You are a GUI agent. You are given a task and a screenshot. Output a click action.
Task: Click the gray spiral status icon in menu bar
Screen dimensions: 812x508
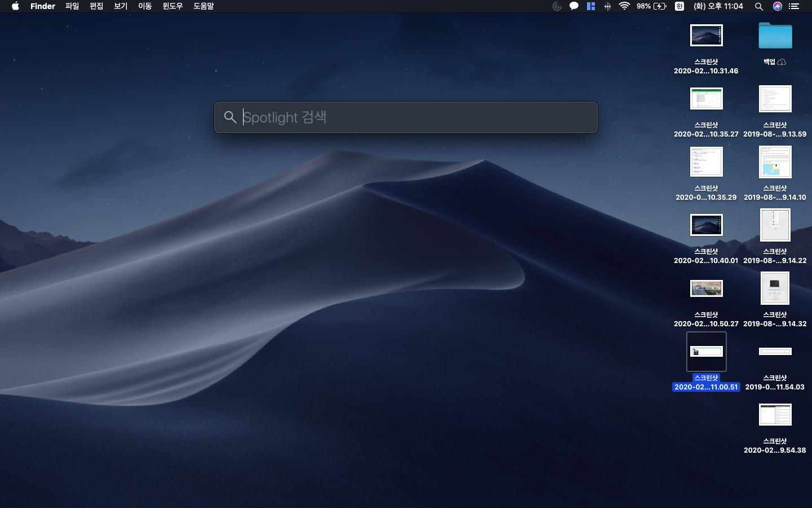click(557, 6)
